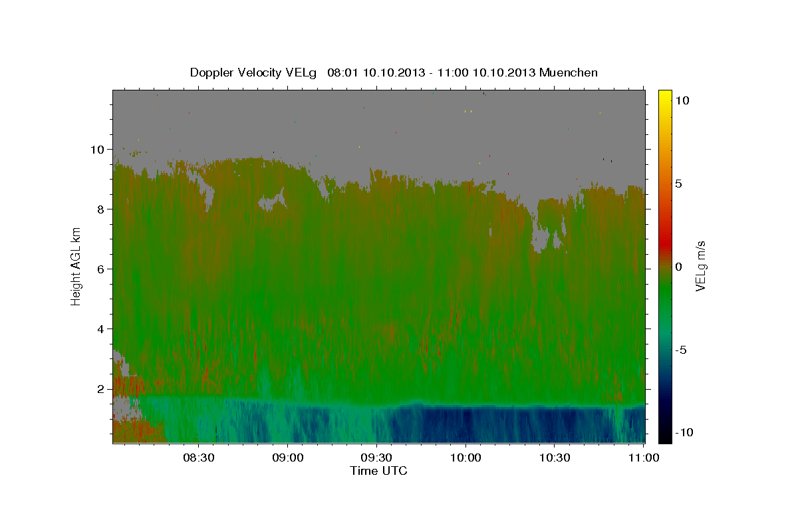Image resolution: width=798 pixels, height=532 pixels.
Task: Click the 10:00 time tick label
Action: [465, 458]
